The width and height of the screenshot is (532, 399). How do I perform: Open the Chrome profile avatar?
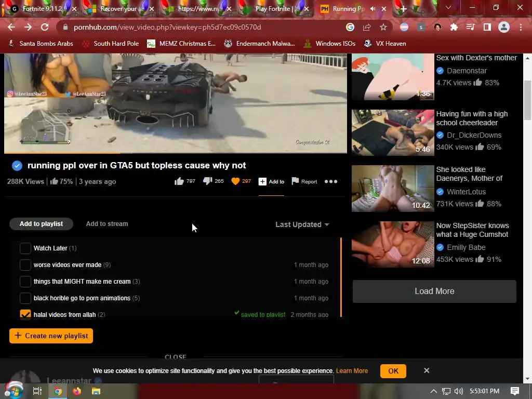tap(504, 27)
